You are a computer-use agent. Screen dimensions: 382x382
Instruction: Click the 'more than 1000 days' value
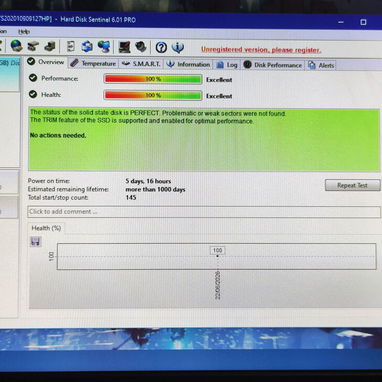[x=155, y=189]
